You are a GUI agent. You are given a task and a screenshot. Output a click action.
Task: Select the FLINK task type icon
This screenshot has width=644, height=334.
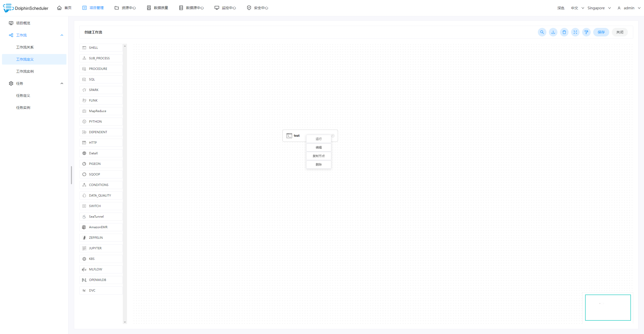point(84,101)
